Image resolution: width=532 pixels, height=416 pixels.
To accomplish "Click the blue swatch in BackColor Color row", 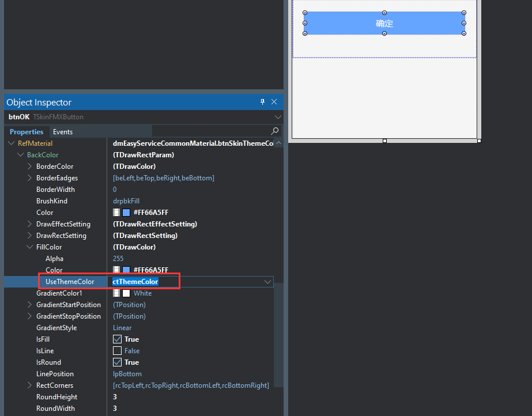I will point(126,213).
